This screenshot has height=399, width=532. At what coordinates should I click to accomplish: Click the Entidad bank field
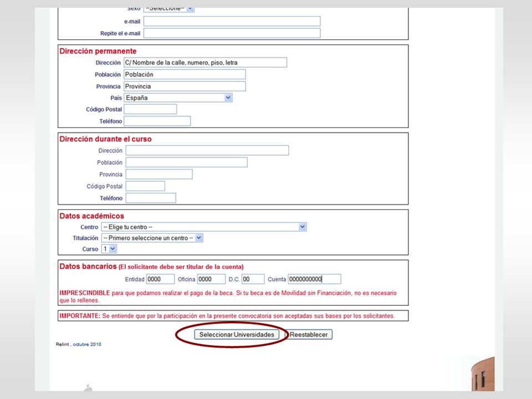pyautogui.click(x=160, y=279)
